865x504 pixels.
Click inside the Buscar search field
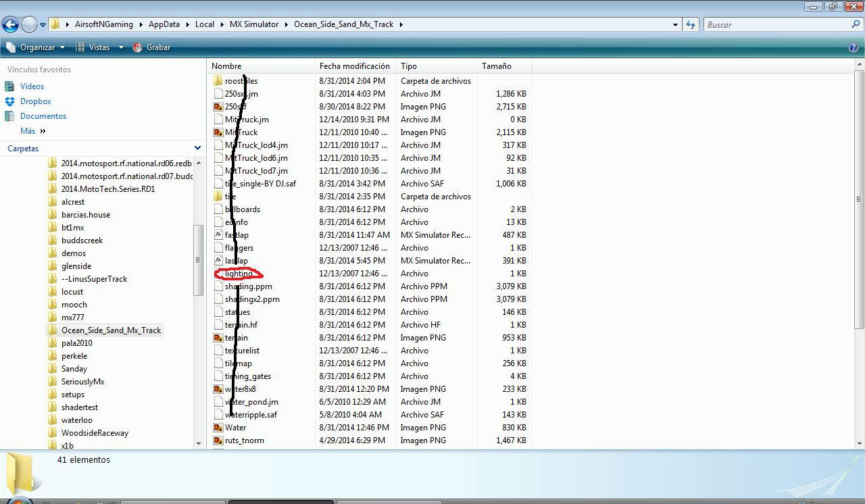click(777, 24)
